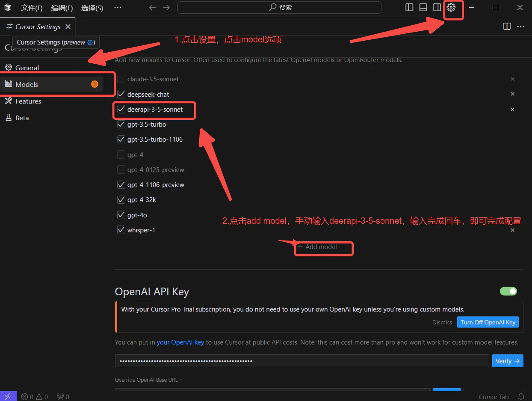Focus the masked OpenAI API key field

click(x=302, y=361)
